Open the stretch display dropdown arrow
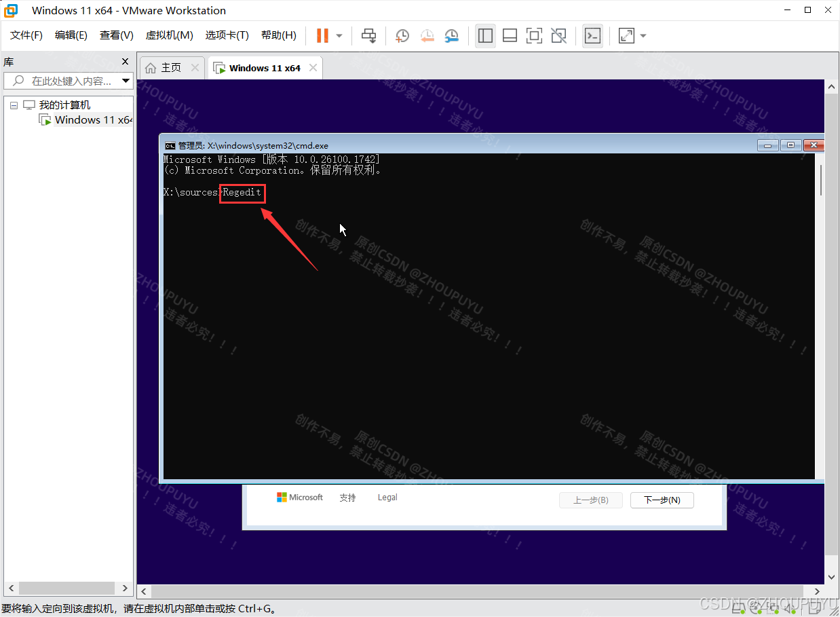This screenshot has height=617, width=840. pos(643,35)
